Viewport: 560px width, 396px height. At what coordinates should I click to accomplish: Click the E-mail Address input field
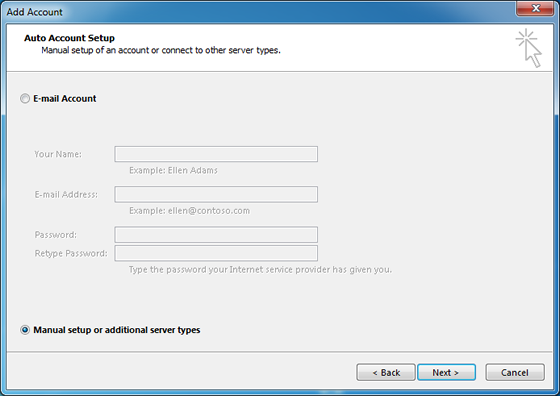216,194
